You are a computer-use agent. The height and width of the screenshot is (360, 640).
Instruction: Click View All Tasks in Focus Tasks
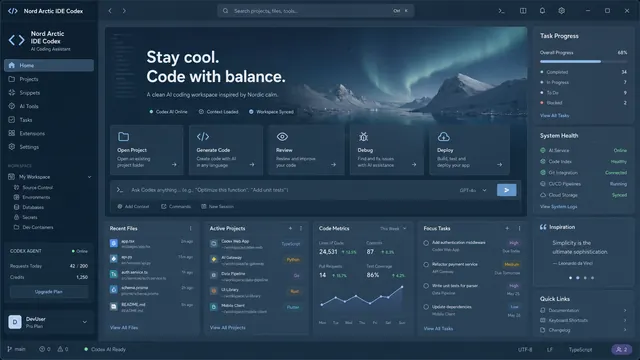[x=438, y=328]
